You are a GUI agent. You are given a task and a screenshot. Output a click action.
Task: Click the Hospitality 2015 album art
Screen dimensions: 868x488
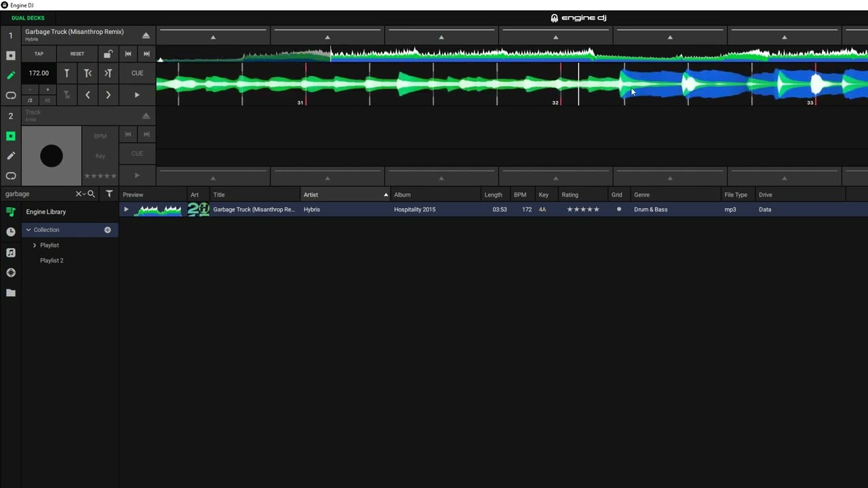click(198, 209)
